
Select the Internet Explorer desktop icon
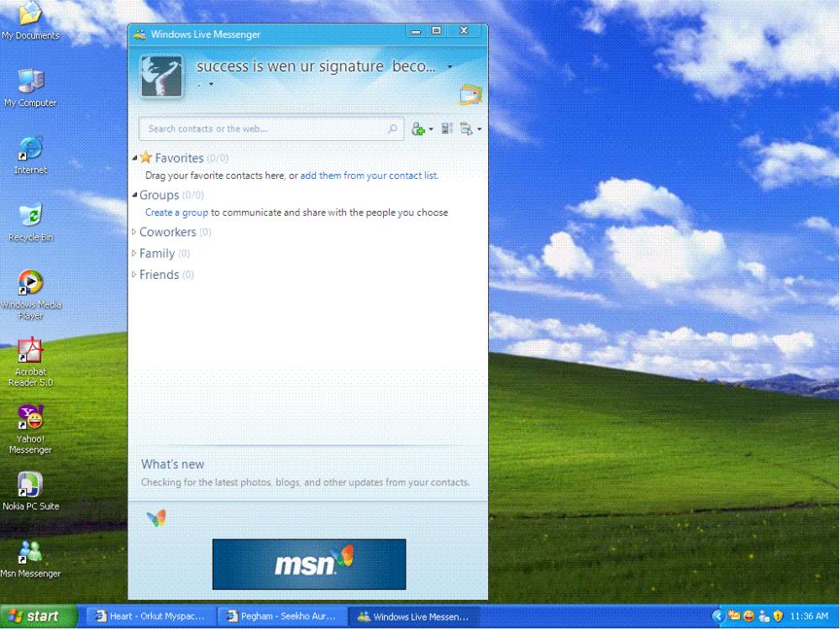tap(30, 155)
